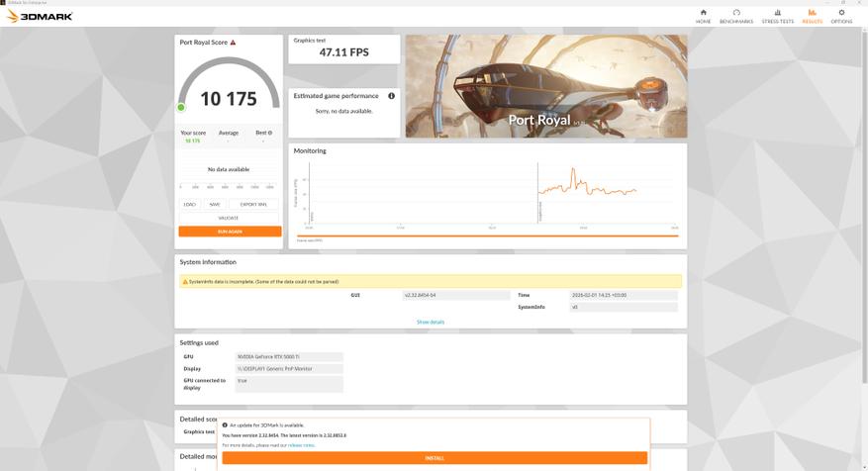Click the GPU connected to display value

click(289, 384)
